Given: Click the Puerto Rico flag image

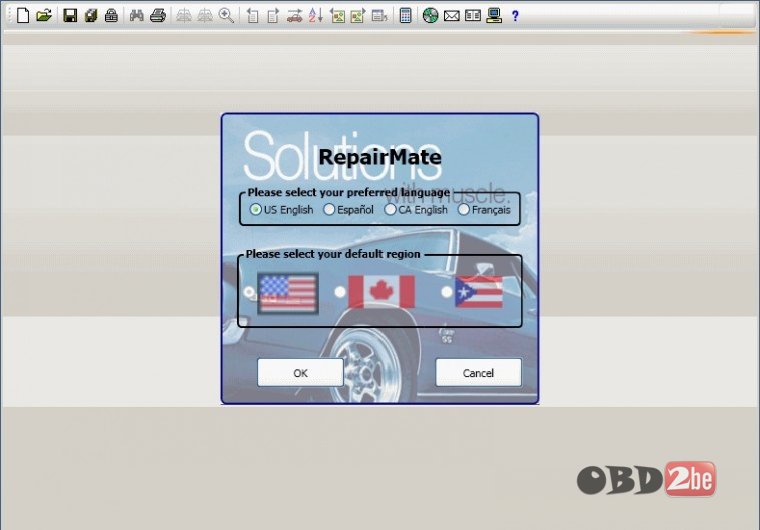Looking at the screenshot, I should [479, 292].
